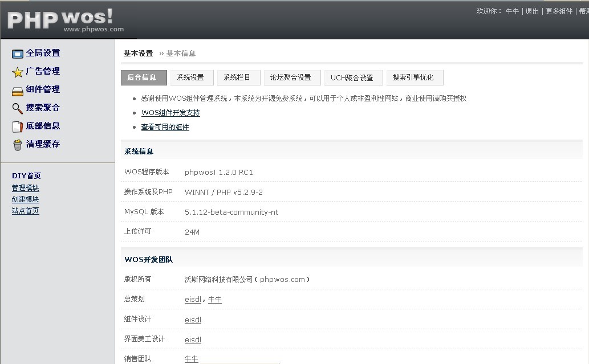The width and height of the screenshot is (589, 364).
Task: Go to 站点首页 link
Action: pos(25,211)
